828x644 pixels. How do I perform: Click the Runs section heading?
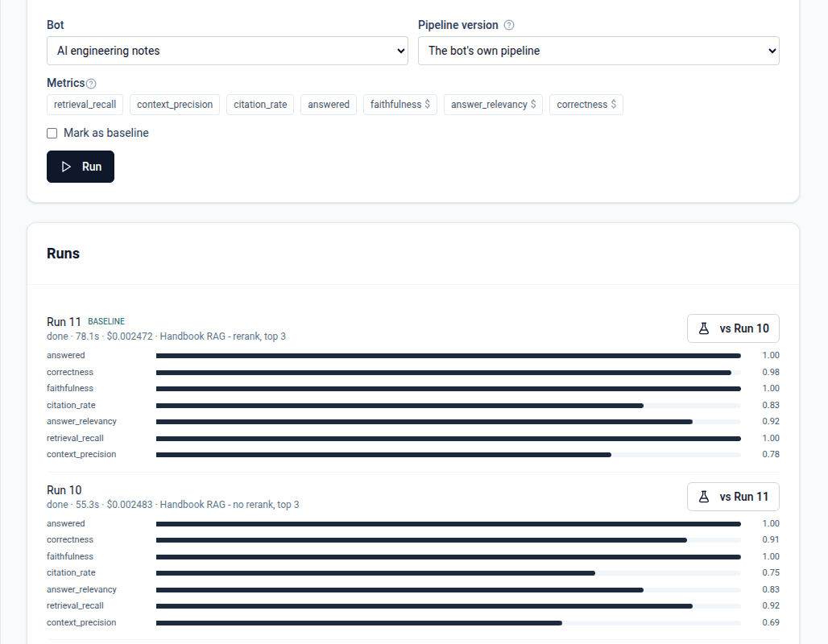click(64, 254)
